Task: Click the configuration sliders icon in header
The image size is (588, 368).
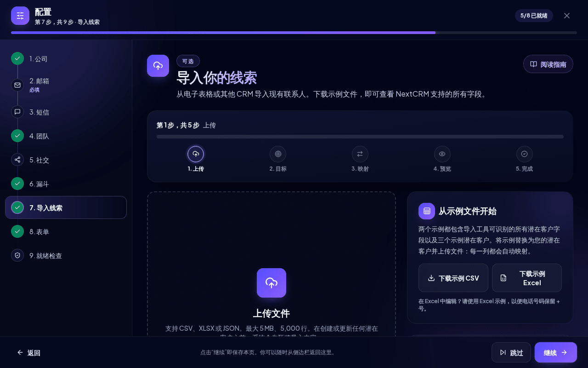Action: pyautogui.click(x=20, y=16)
